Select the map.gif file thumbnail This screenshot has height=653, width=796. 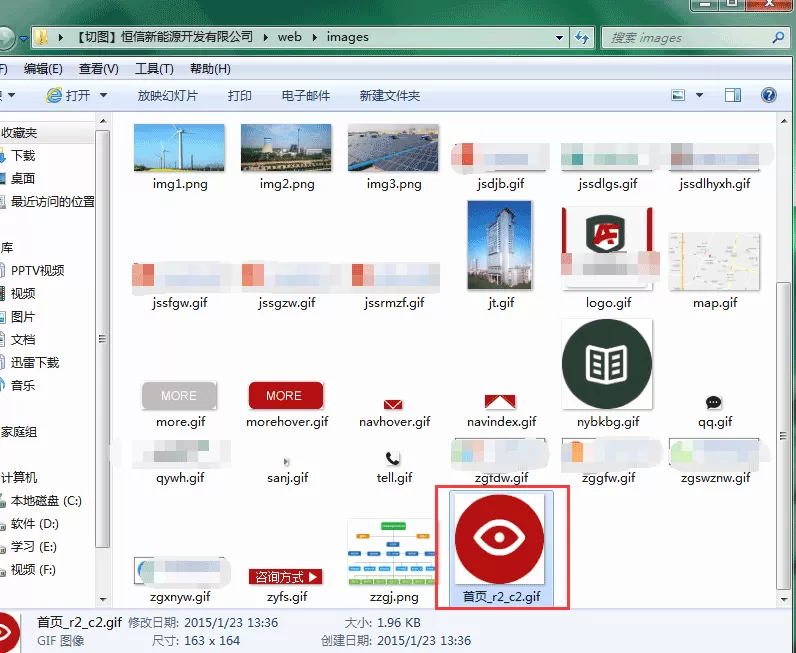[714, 262]
